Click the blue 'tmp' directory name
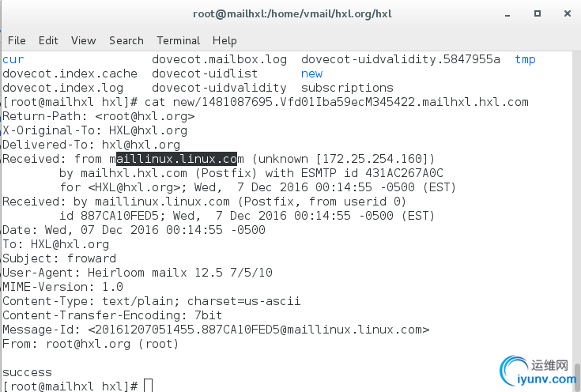Image resolution: width=581 pixels, height=392 pixels. [525, 59]
